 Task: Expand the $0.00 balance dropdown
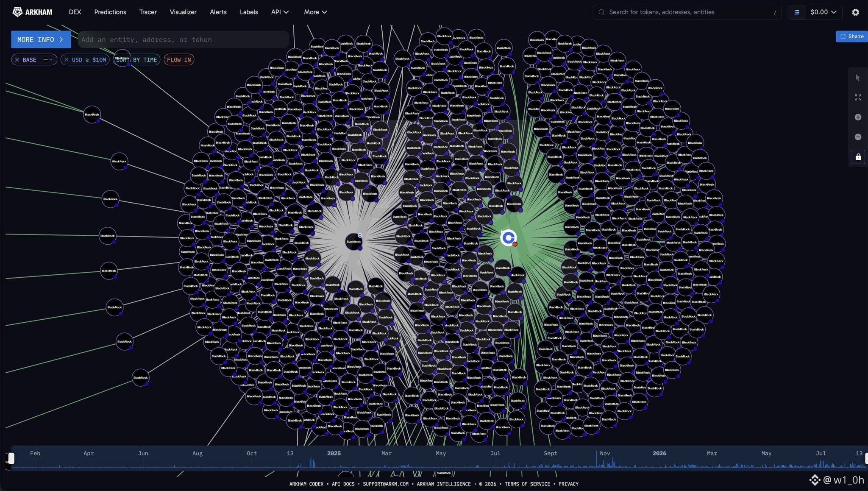pyautogui.click(x=823, y=12)
